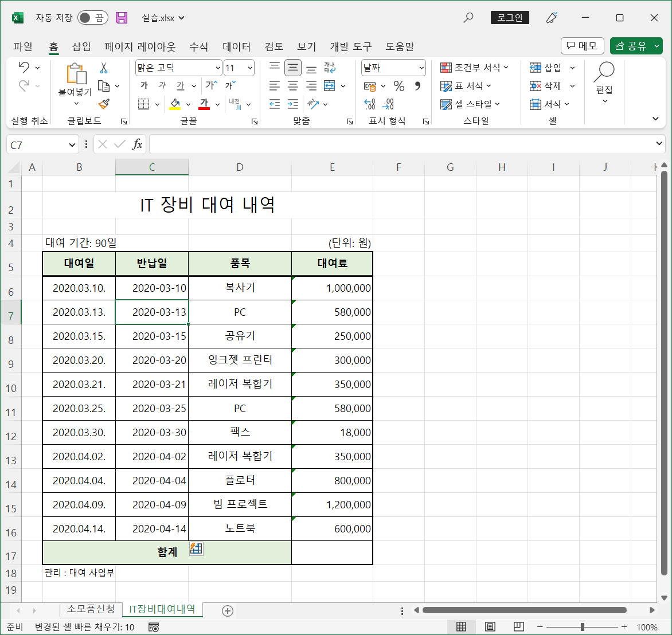Screen dimensions: 672x635
Task: Click the Undo arrow icon
Action: coord(25,67)
